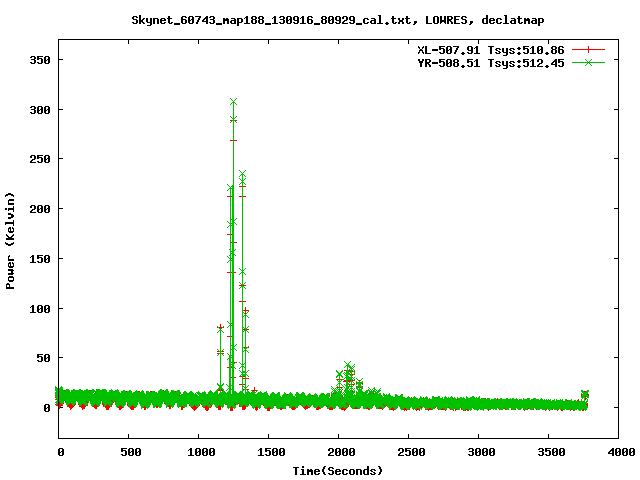
Task: Click the 350 y-axis tick label
Action: [40, 60]
